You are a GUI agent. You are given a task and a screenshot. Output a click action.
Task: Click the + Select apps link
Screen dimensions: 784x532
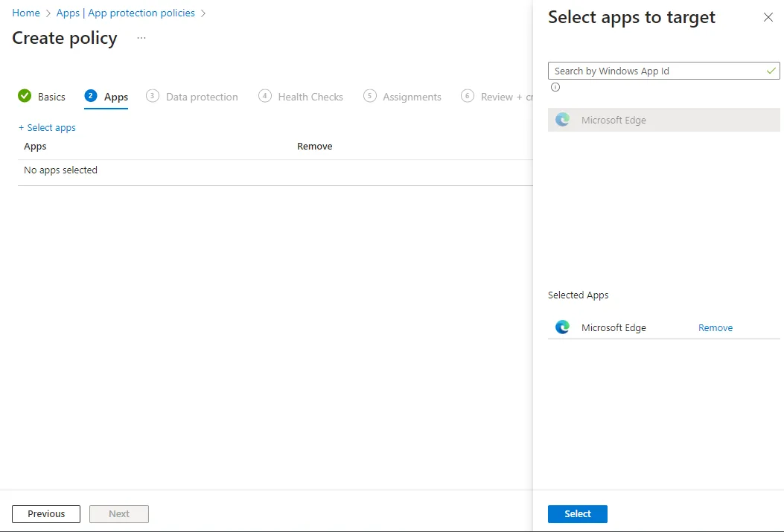[47, 127]
